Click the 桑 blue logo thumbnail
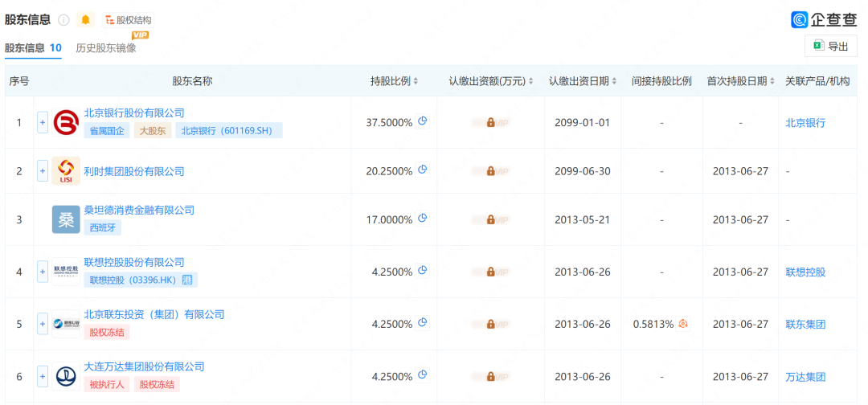Screen dimensions: 868x405 [x=66, y=219]
